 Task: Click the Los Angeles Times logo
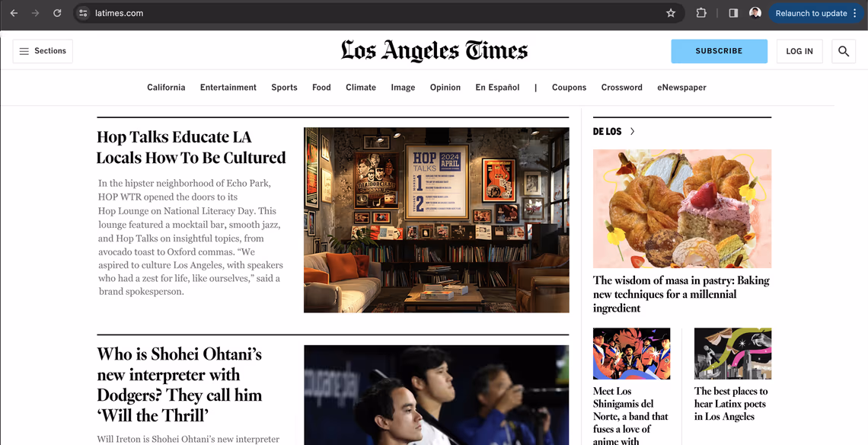click(434, 50)
